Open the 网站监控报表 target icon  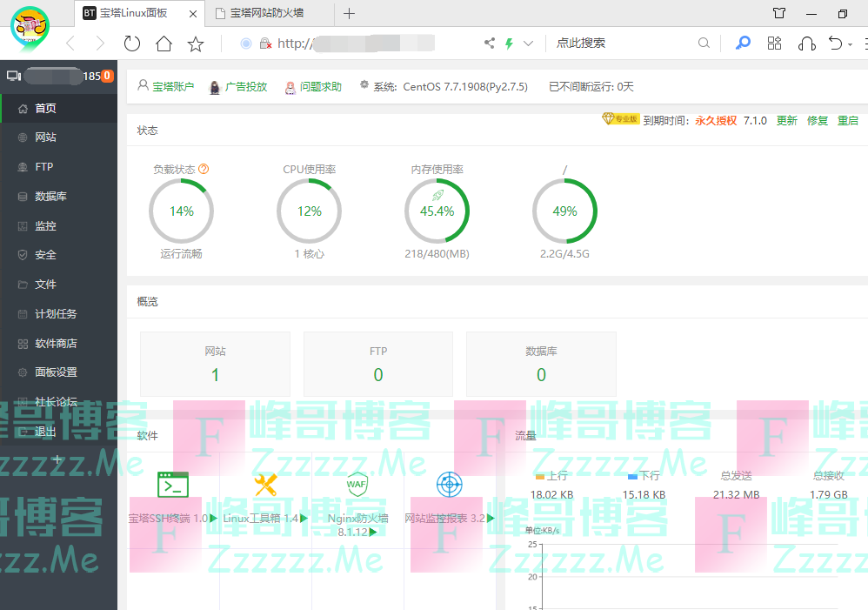[449, 485]
